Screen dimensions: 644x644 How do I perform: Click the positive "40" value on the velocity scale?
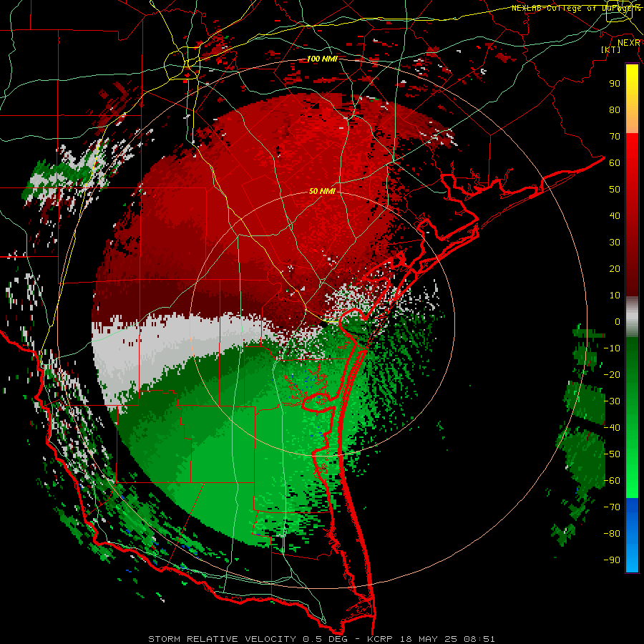tap(615, 215)
